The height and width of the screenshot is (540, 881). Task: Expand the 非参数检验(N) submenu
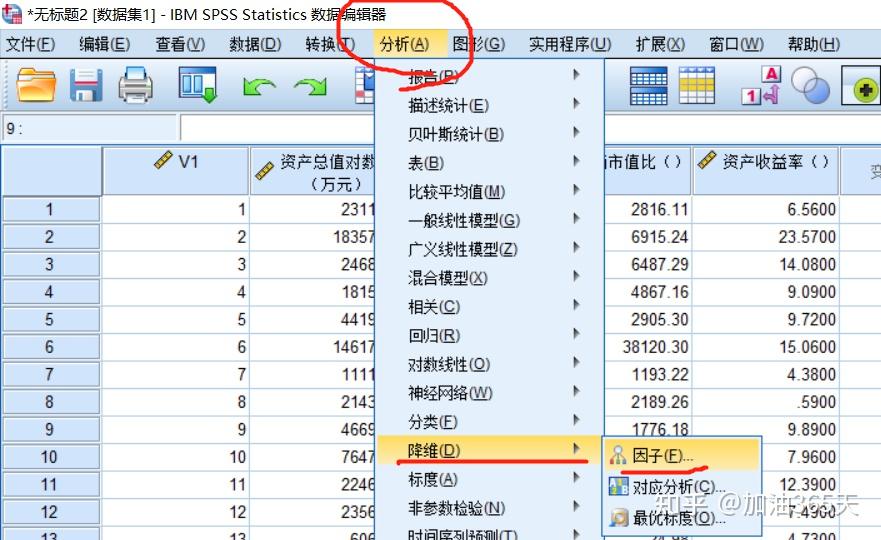(489, 508)
